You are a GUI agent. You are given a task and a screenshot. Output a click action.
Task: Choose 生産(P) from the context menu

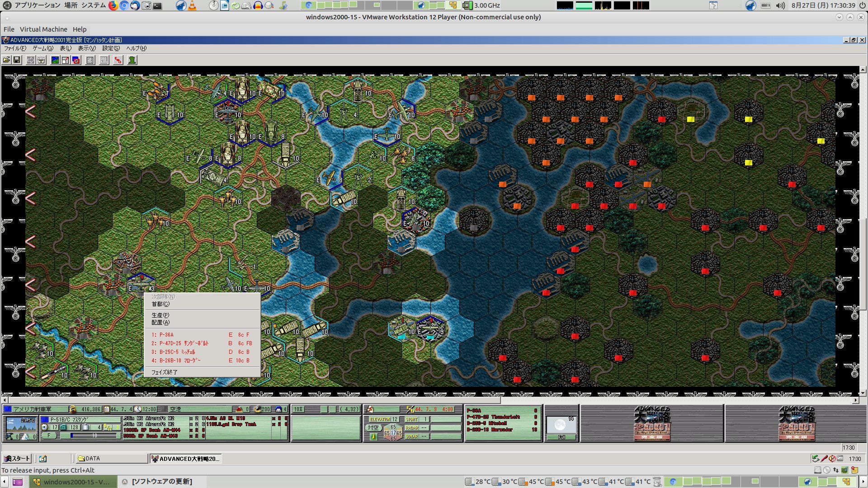pyautogui.click(x=202, y=315)
